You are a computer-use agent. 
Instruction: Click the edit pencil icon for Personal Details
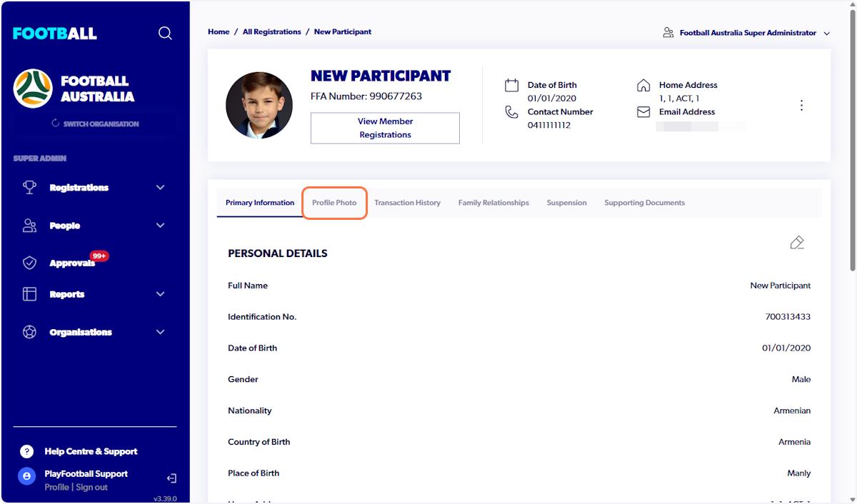click(797, 243)
